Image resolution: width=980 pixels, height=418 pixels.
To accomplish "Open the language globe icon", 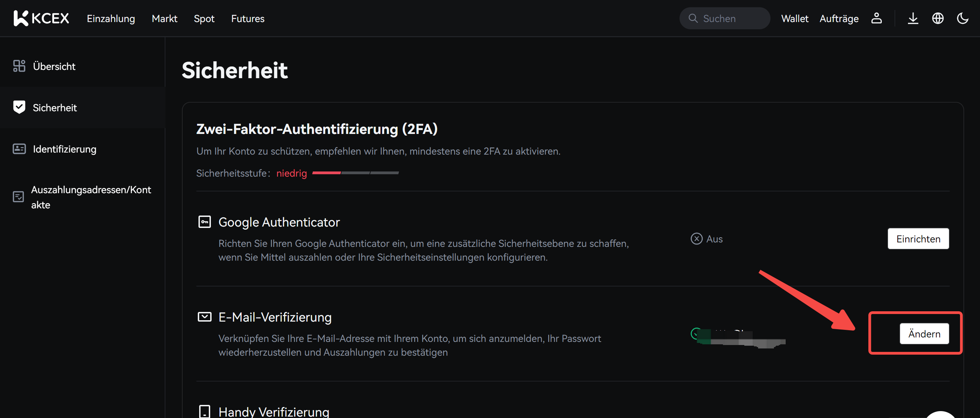I will [938, 18].
